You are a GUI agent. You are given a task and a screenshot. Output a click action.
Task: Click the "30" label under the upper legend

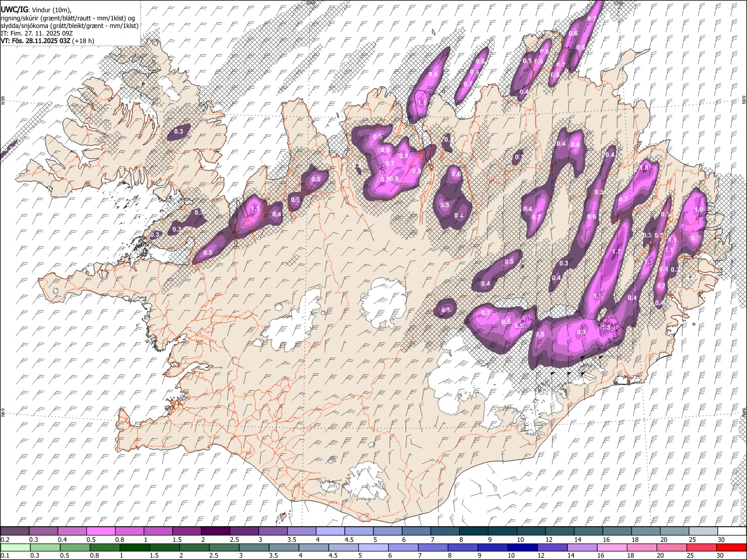coord(721,540)
